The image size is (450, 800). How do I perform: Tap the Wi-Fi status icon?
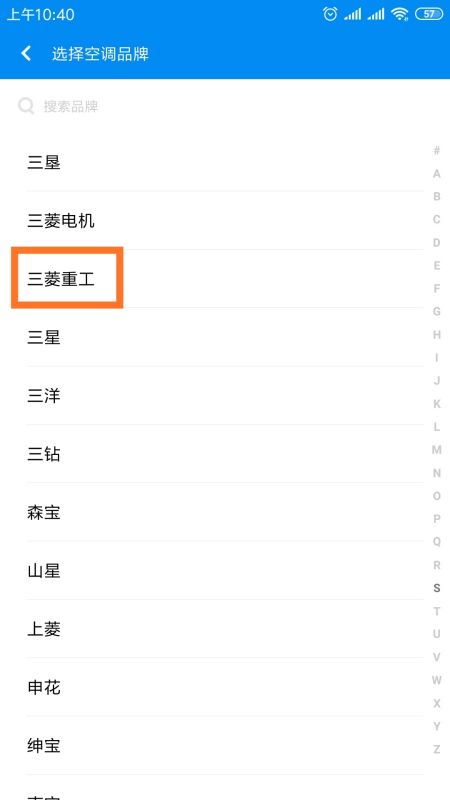tap(399, 14)
